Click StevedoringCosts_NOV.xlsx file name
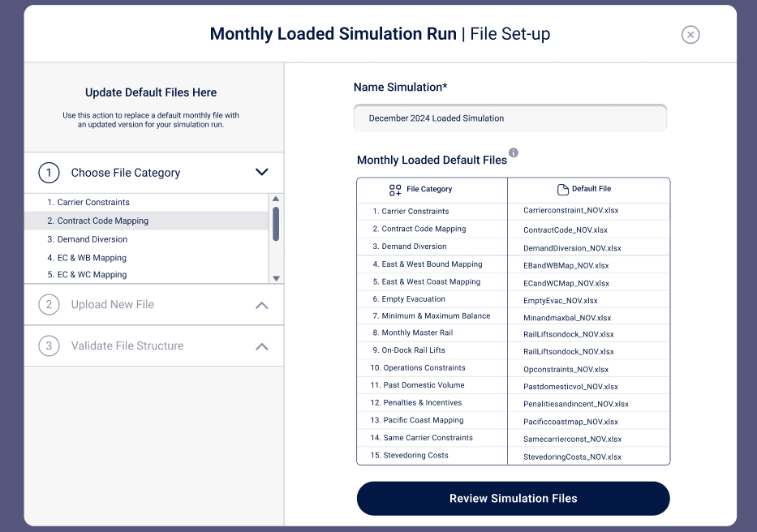Image resolution: width=757 pixels, height=532 pixels. click(572, 457)
